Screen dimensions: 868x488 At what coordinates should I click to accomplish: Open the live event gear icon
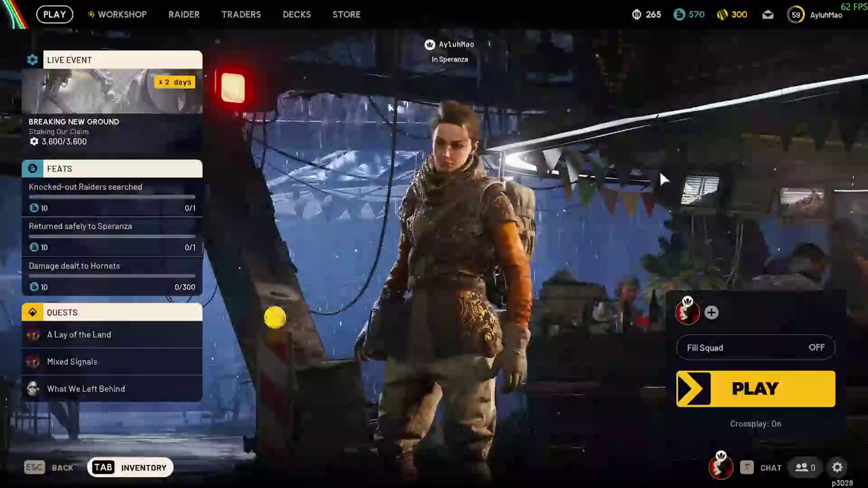(33, 60)
